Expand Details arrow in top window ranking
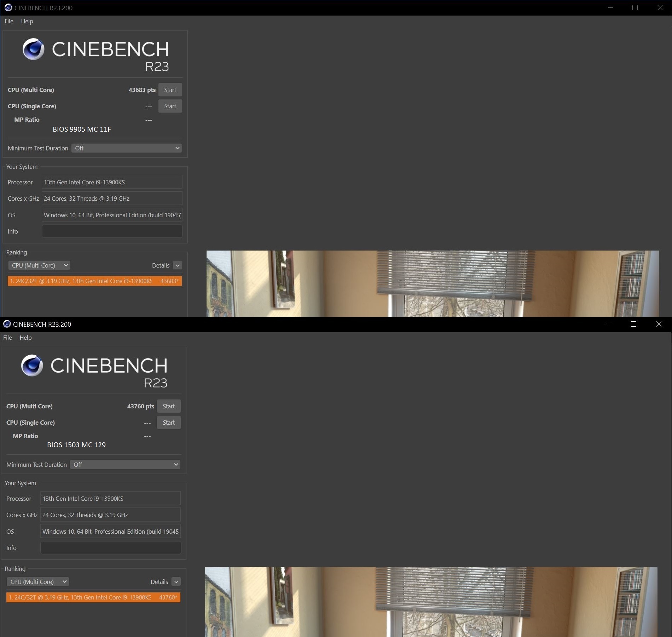The width and height of the screenshot is (672, 637). pyautogui.click(x=178, y=265)
